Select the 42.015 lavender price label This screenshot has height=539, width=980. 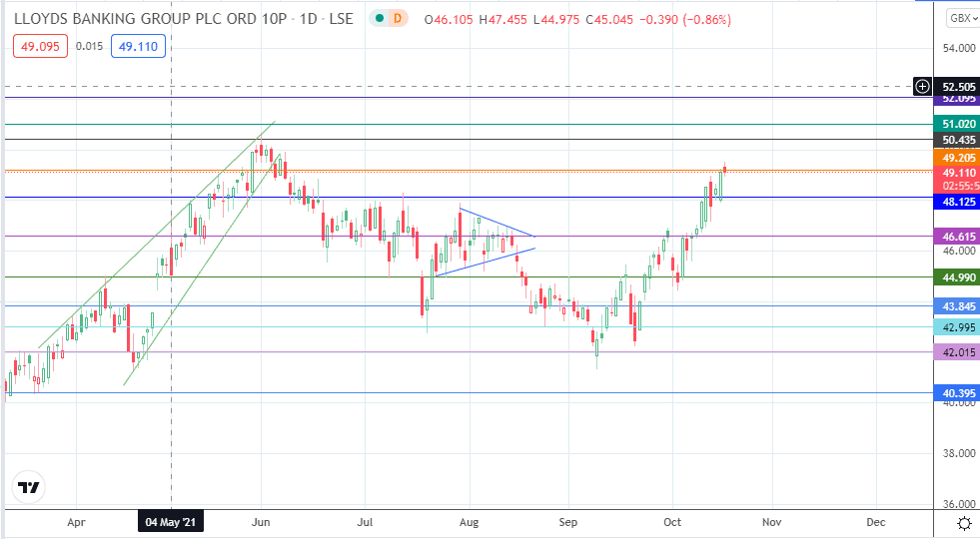(x=957, y=352)
